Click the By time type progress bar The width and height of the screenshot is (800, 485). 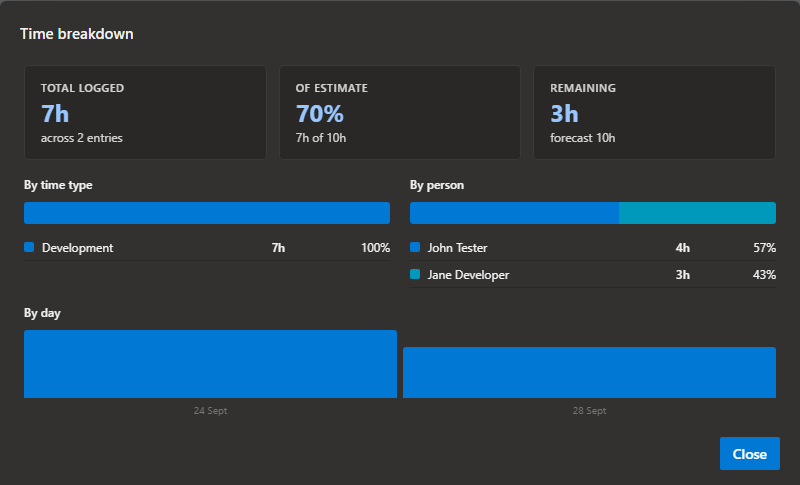pos(207,213)
